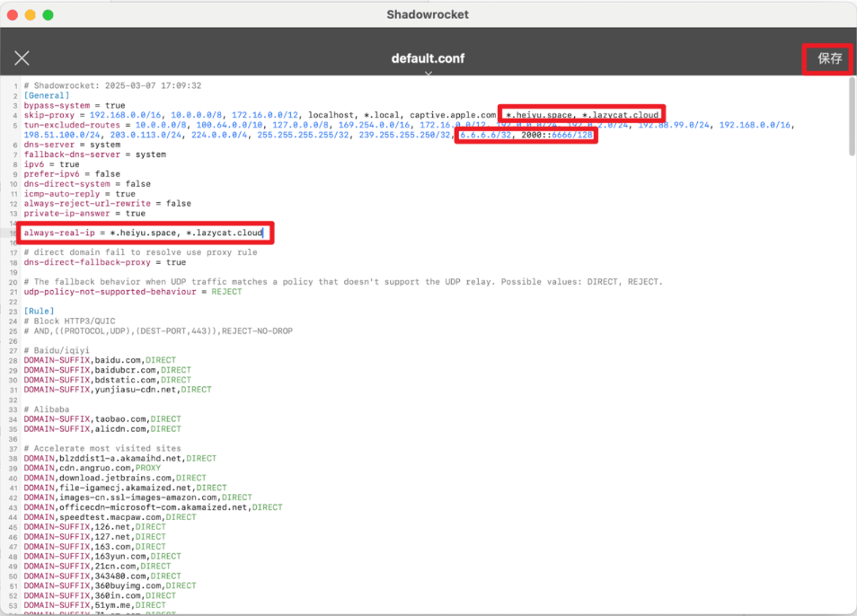Viewport: 857px width, 616px height.
Task: Click the DOMAIN-SUFFIX,taobao.com,DIRECT rule
Action: [x=102, y=419]
